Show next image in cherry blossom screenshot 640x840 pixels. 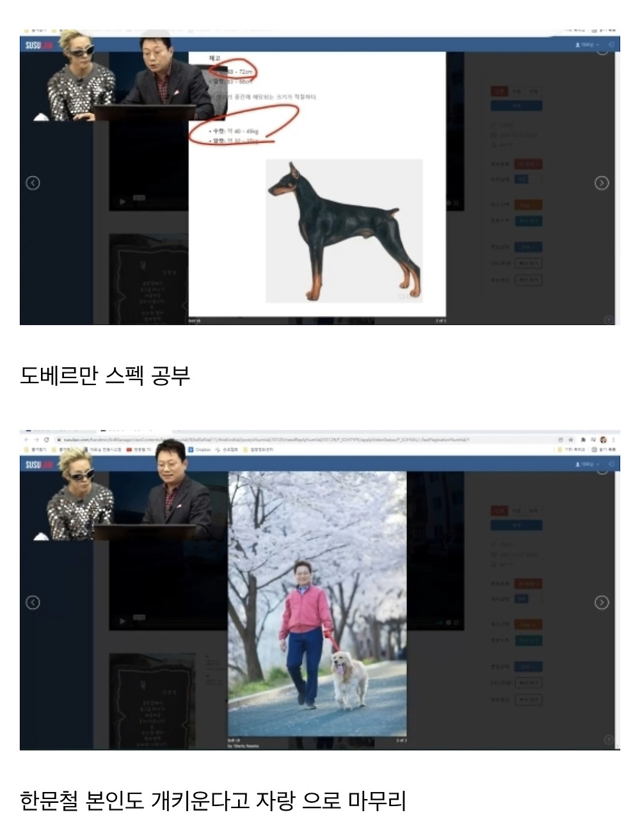[x=602, y=603]
